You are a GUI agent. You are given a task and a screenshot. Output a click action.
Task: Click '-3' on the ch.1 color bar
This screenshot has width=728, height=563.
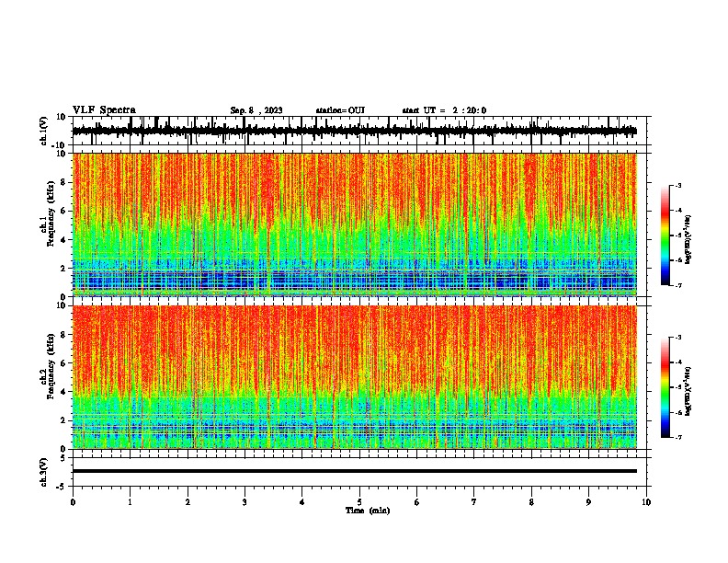(678, 185)
